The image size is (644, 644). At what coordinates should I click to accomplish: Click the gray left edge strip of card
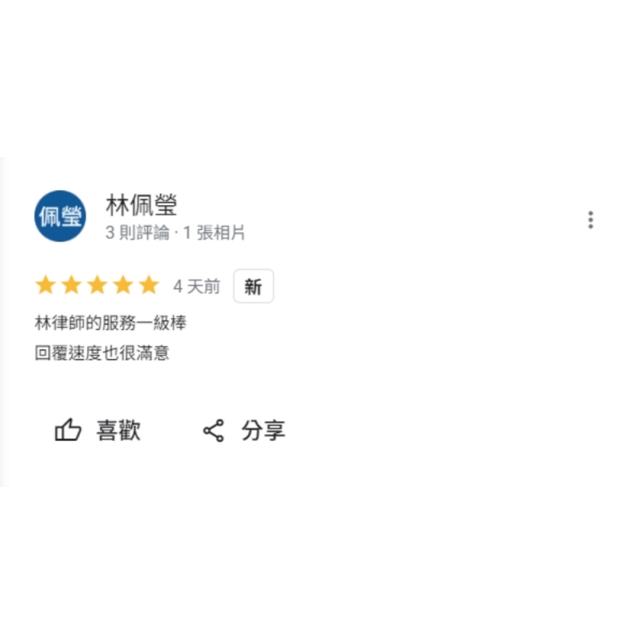click(2, 322)
